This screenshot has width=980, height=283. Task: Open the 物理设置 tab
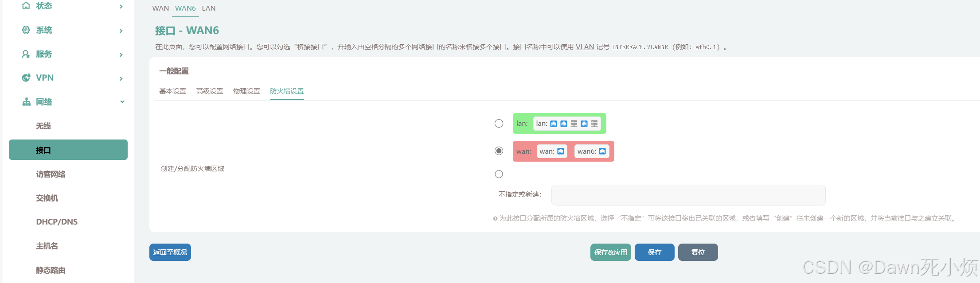coord(246,91)
